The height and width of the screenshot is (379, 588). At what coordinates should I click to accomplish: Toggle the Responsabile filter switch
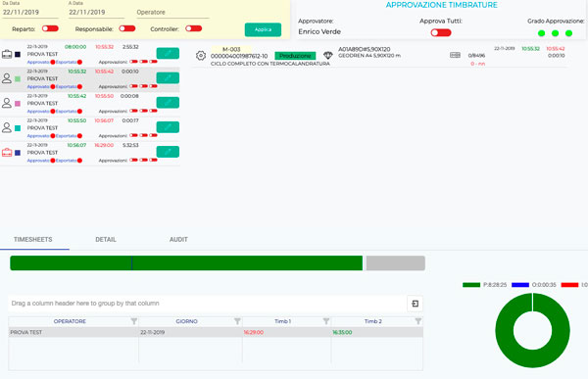tap(127, 28)
